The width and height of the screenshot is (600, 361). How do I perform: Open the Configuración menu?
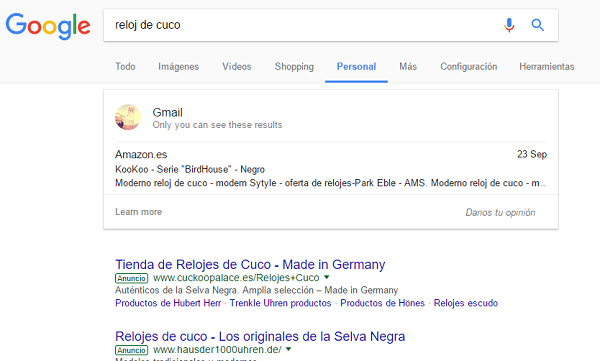[x=468, y=67]
